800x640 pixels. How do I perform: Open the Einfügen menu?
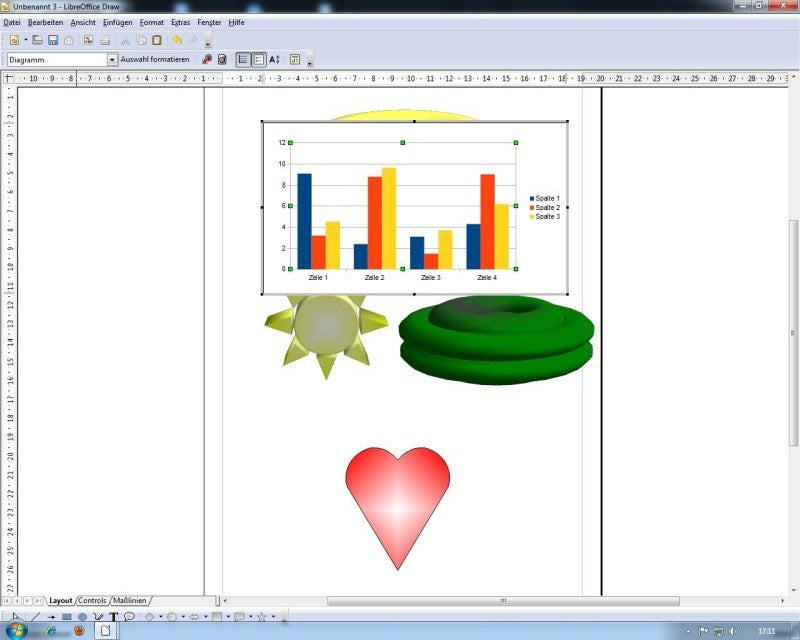click(117, 22)
